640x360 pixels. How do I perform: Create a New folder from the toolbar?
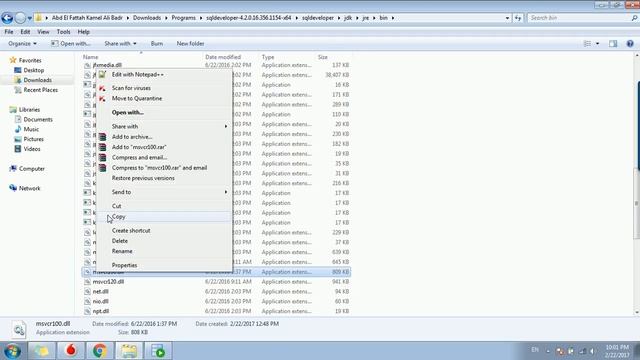190,44
